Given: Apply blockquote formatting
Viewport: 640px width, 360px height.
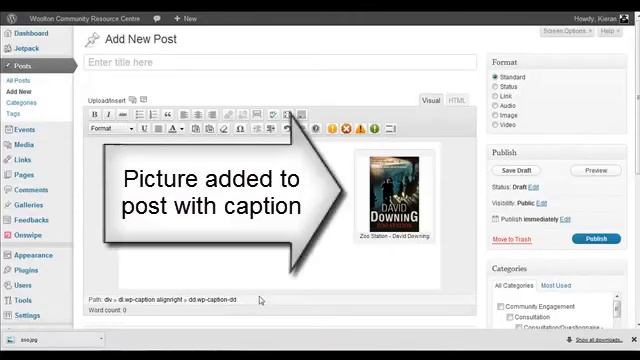Looking at the screenshot, I should click(x=167, y=115).
